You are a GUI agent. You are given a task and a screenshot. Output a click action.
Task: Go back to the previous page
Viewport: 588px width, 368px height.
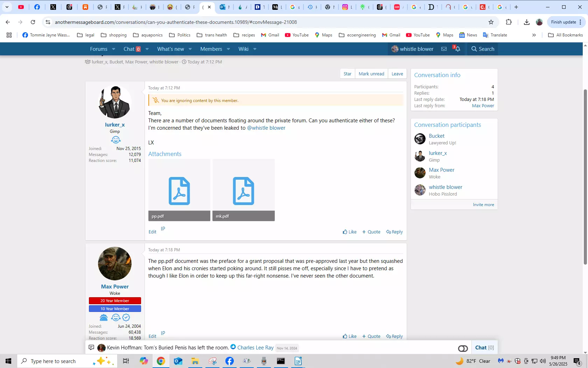click(8, 22)
